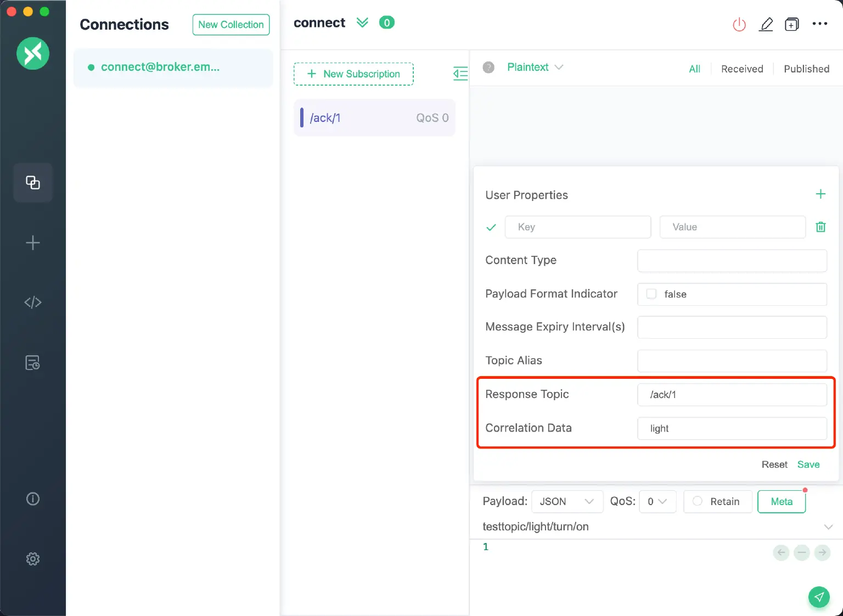Create a new connection with the plus icon
The image size is (843, 616).
(x=33, y=243)
